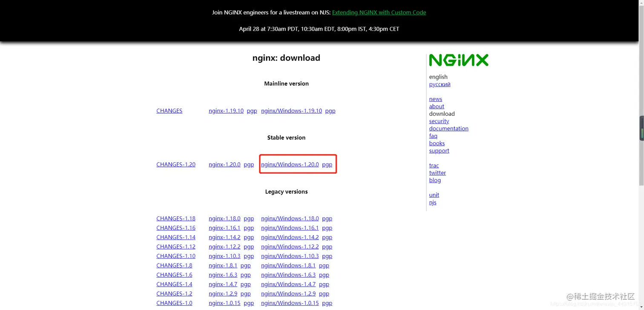Download nginx/Windows-1.16.1
Viewport: 644px width, 310px height.
tap(290, 228)
